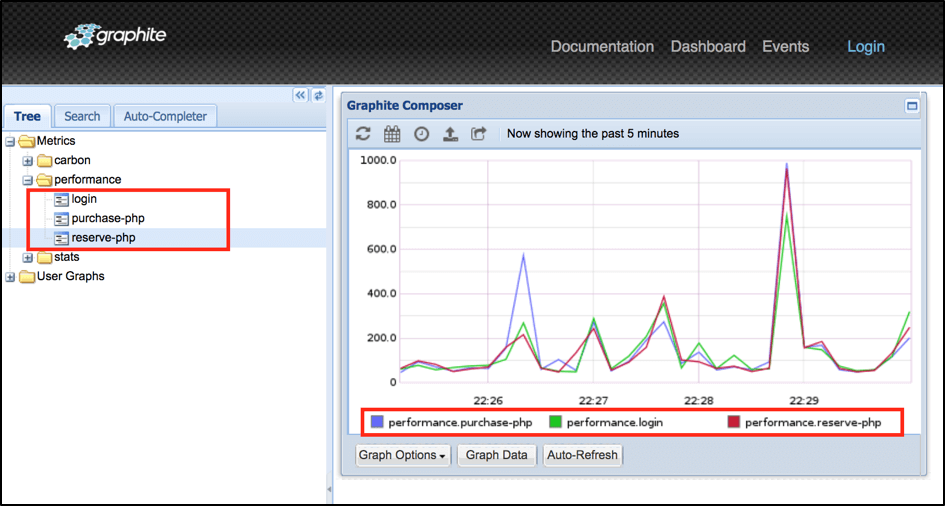Open the calendar date range picker

(392, 134)
